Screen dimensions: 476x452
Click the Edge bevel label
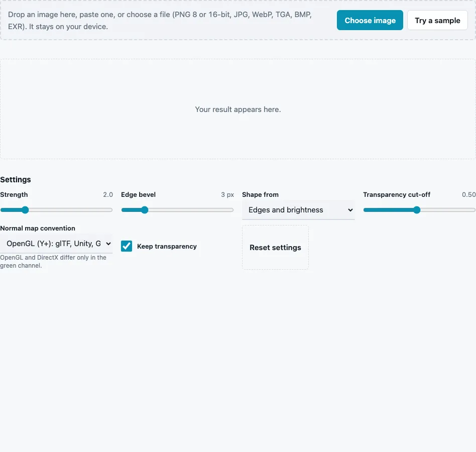pyautogui.click(x=139, y=194)
